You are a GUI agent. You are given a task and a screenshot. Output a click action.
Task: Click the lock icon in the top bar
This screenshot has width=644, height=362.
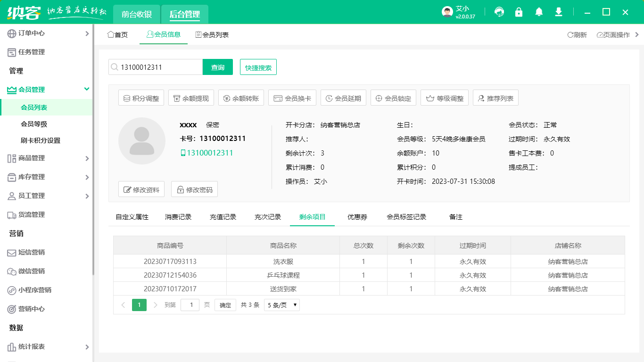click(x=519, y=12)
